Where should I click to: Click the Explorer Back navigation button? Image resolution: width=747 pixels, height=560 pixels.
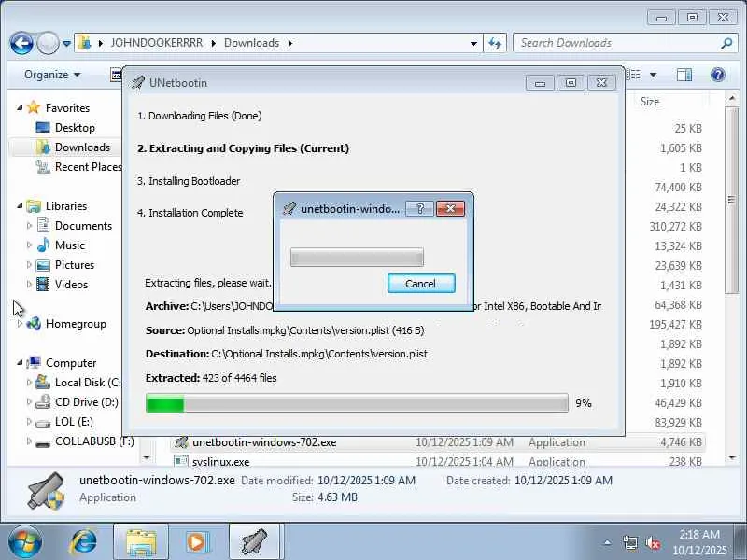pos(21,43)
